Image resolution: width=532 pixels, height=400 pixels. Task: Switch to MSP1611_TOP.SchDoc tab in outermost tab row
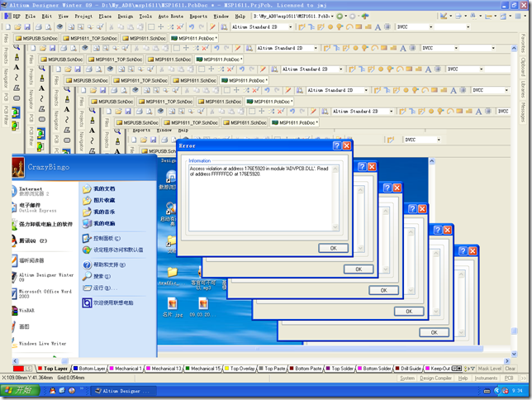90,38
